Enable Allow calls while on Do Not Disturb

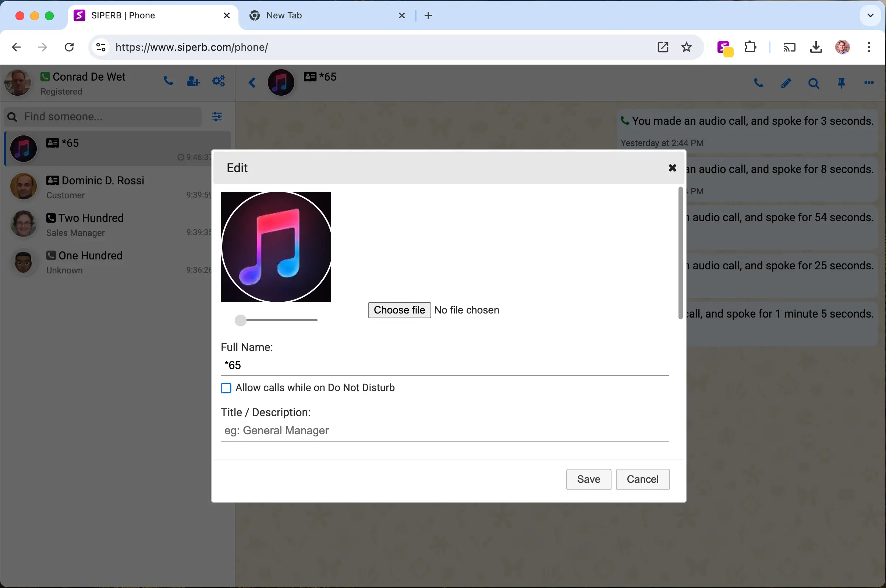click(x=226, y=388)
